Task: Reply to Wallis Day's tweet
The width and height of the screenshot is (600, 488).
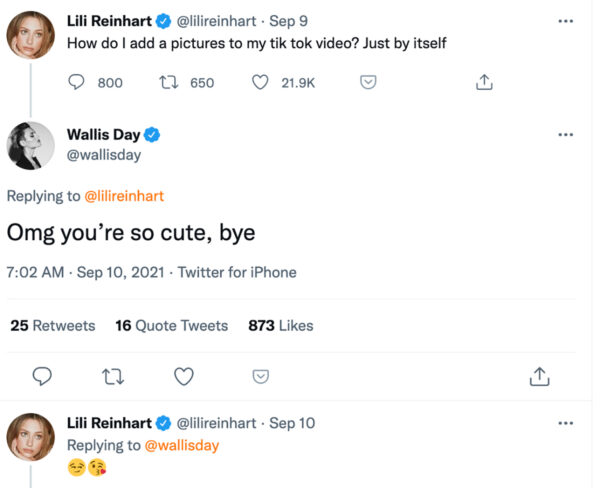Action: pyautogui.click(x=42, y=376)
